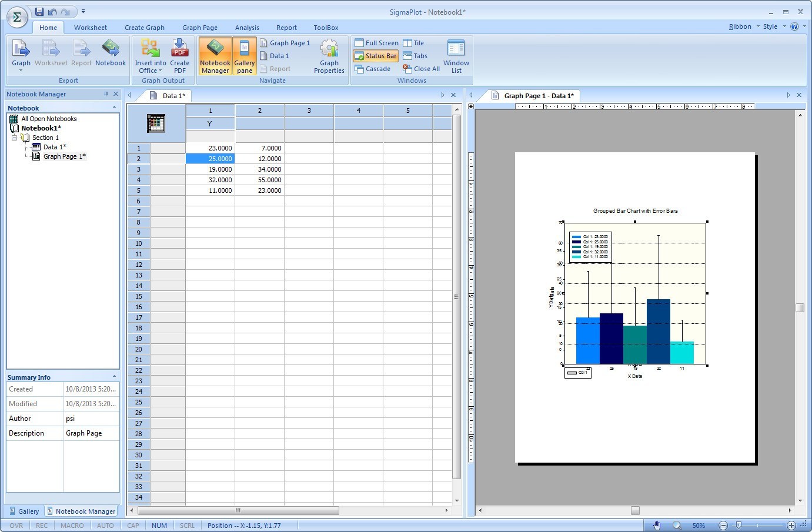Collapse the Summary Info section
Image resolution: width=812 pixels, height=532 pixels.
114,377
